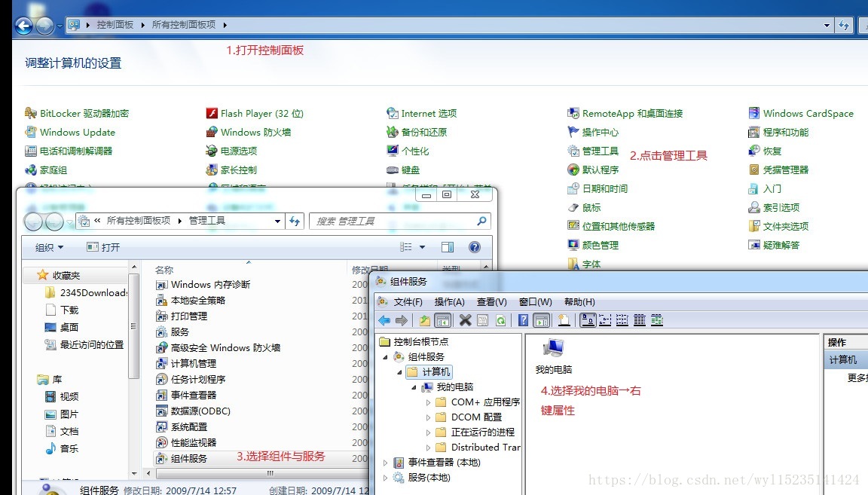Image resolution: width=868 pixels, height=495 pixels.
Task: Open 程序和功能 in Control Panel
Action: point(786,133)
